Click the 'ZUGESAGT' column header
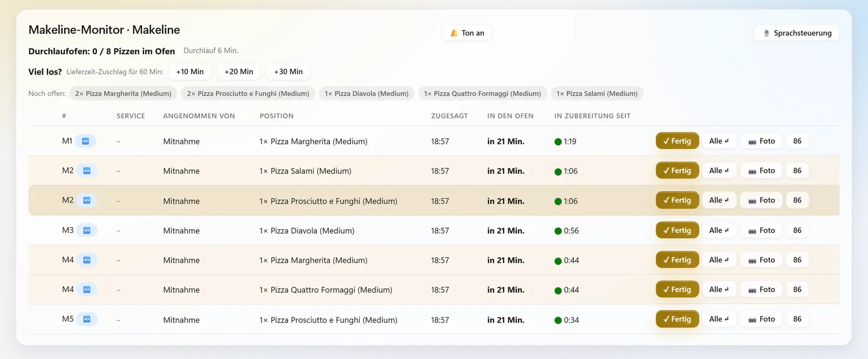Viewport: 868px width, 359px height. [x=449, y=116]
